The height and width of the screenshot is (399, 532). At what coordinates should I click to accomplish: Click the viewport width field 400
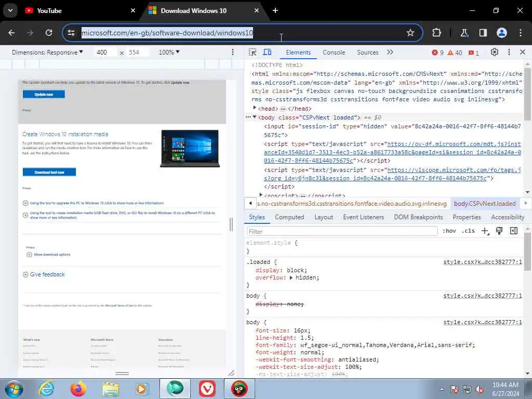click(105, 52)
